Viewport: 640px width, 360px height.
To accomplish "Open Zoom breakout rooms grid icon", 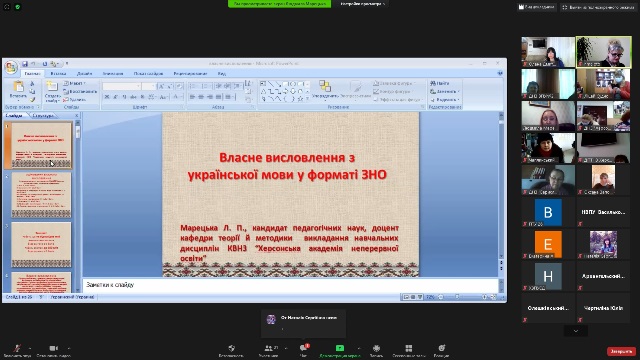I will (409, 348).
